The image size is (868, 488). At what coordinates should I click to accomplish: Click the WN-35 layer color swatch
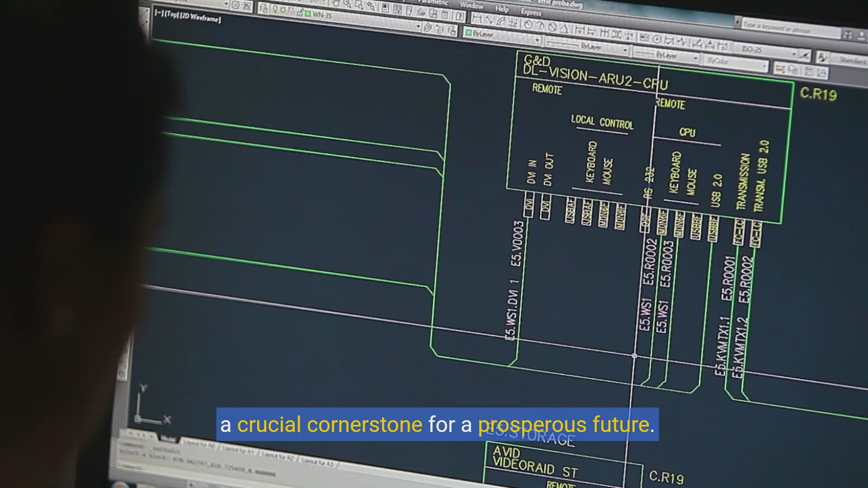click(x=308, y=14)
